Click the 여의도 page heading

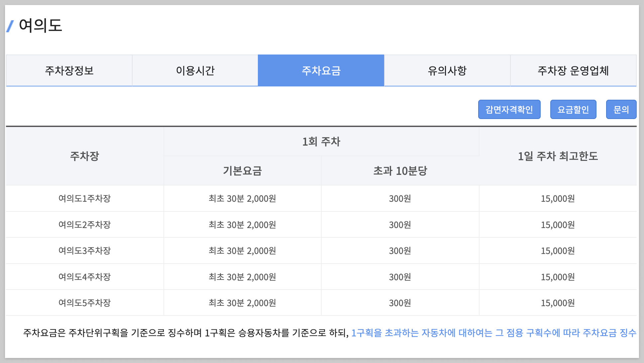41,25
